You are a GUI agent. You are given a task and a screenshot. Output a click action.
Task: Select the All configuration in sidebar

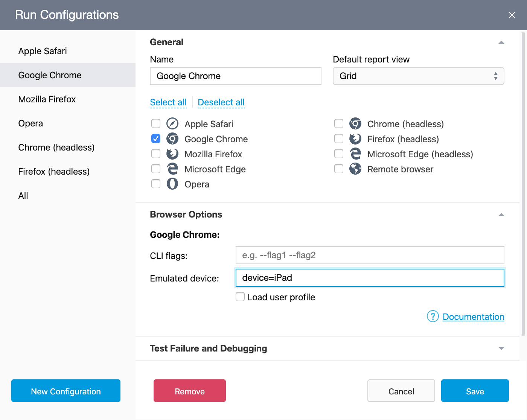(x=23, y=195)
